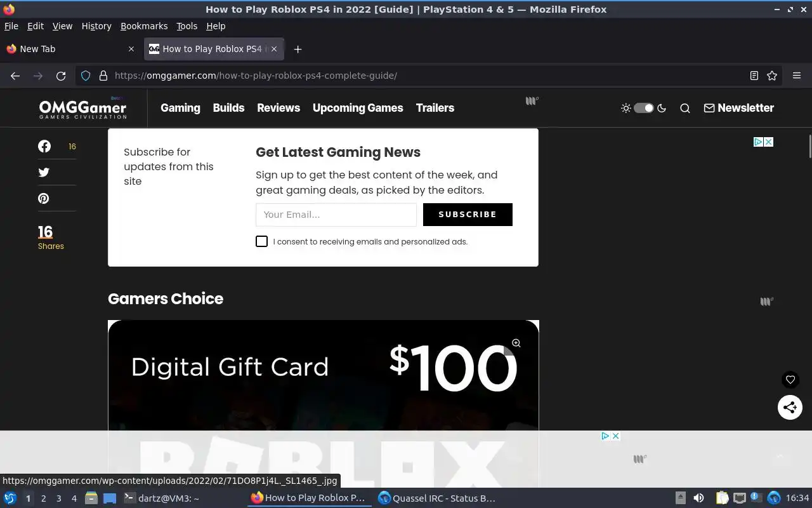Open the View menu
Image resolution: width=812 pixels, height=508 pixels.
62,26
